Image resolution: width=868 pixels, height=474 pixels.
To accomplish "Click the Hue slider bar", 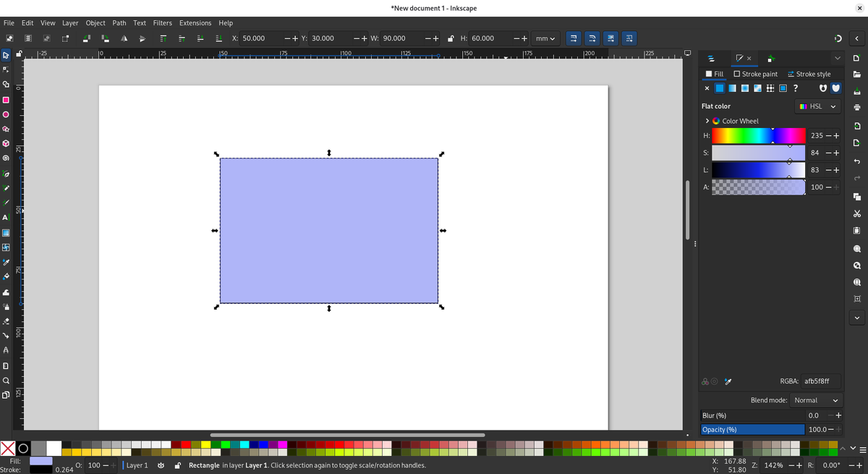I will click(x=758, y=135).
